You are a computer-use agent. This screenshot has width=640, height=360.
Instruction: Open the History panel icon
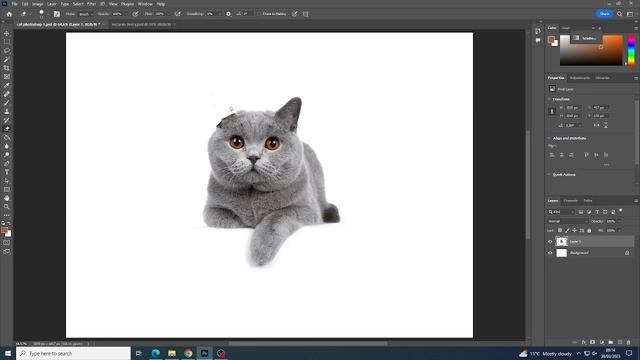tap(538, 31)
